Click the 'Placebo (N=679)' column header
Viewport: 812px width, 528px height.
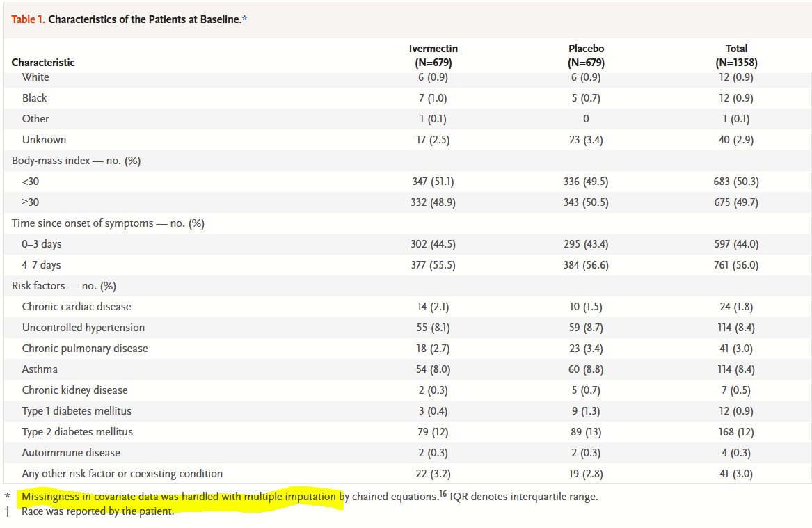587,56
